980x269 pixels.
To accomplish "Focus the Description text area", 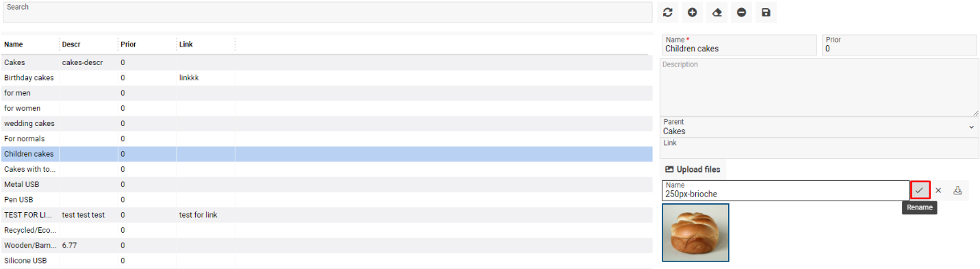I will click(x=819, y=88).
